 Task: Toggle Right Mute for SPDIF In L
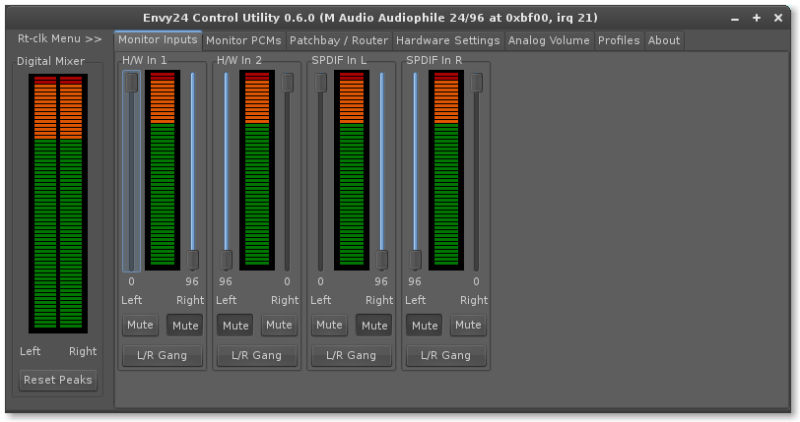click(374, 325)
